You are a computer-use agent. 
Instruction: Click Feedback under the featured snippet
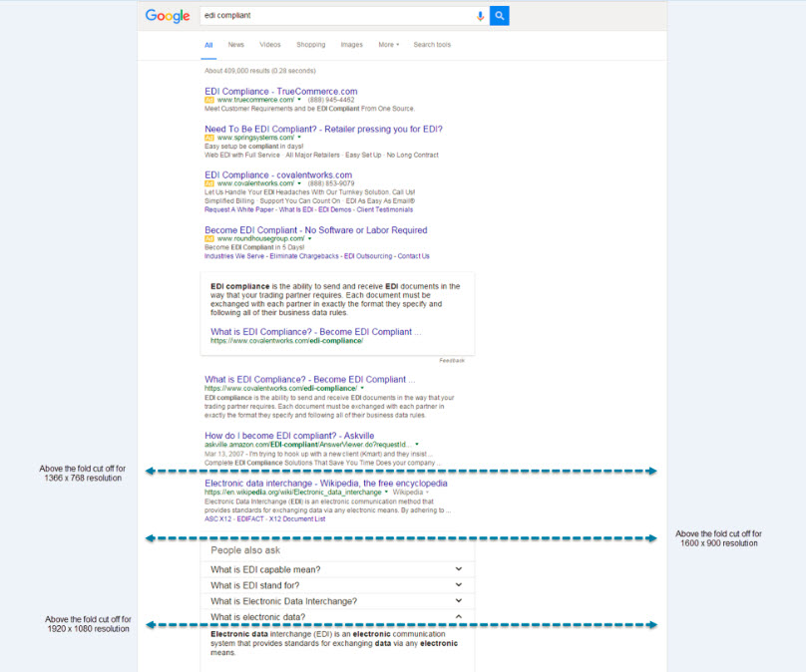point(452,361)
